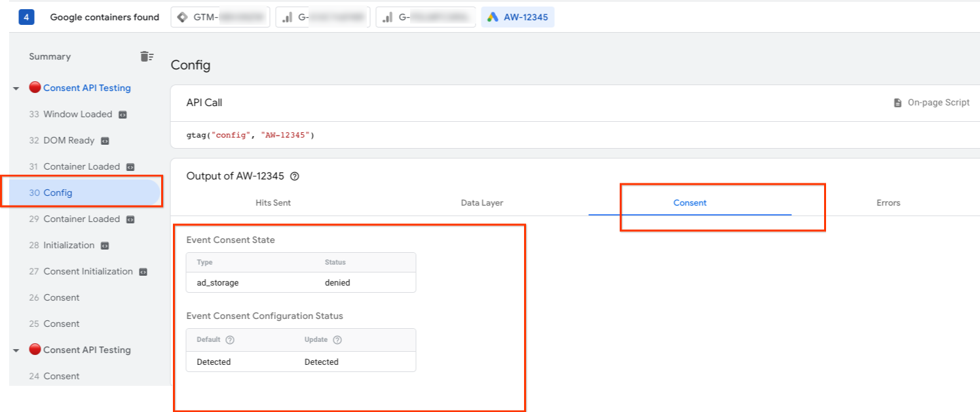Click the clear events trash icon
Image resolution: width=980 pixels, height=412 pixels.
pyautogui.click(x=147, y=56)
